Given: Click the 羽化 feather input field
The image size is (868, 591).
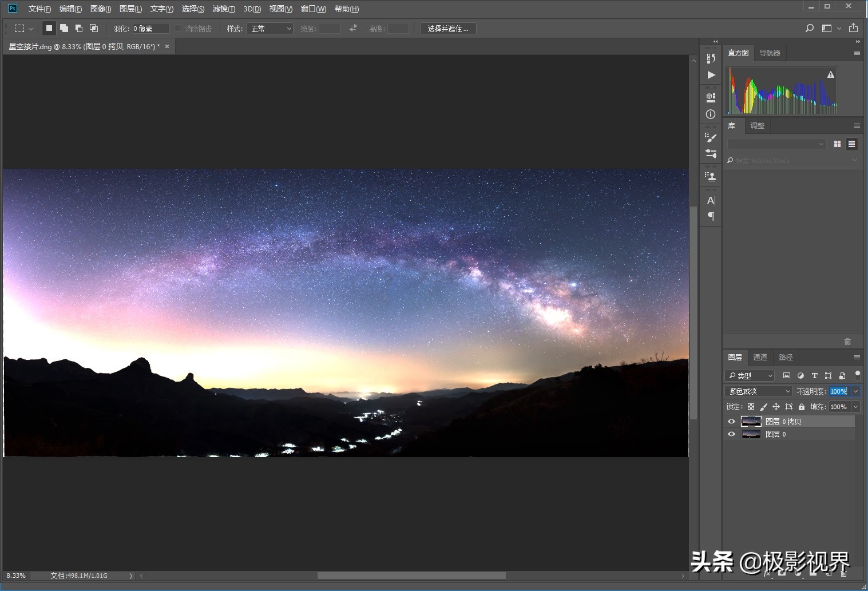Looking at the screenshot, I should coord(150,29).
